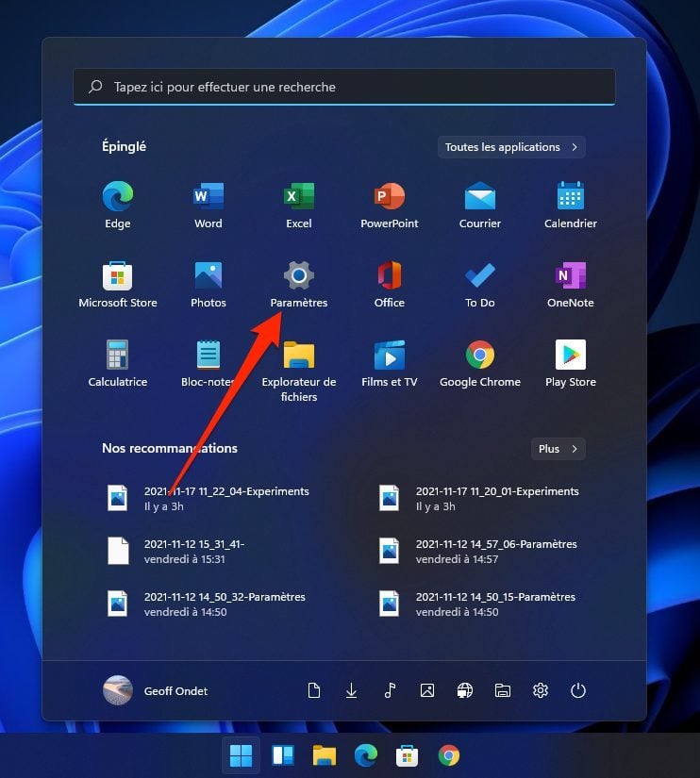Open Microsoft Store on the taskbar
Screen dimensions: 700x778
point(408,755)
